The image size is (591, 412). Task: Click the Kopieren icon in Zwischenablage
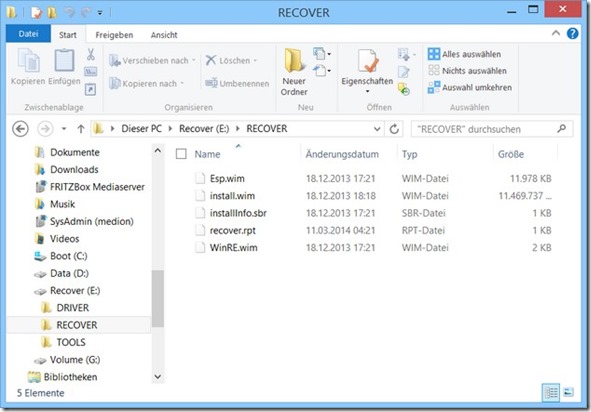coord(28,60)
